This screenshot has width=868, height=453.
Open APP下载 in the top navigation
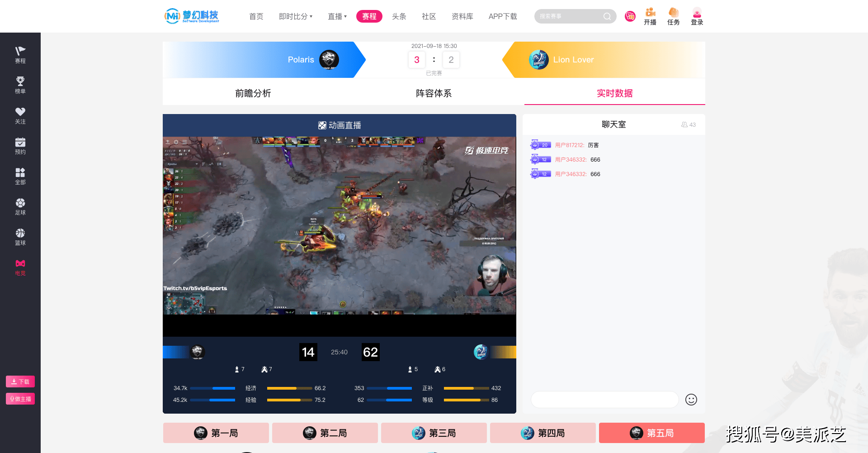[503, 16]
